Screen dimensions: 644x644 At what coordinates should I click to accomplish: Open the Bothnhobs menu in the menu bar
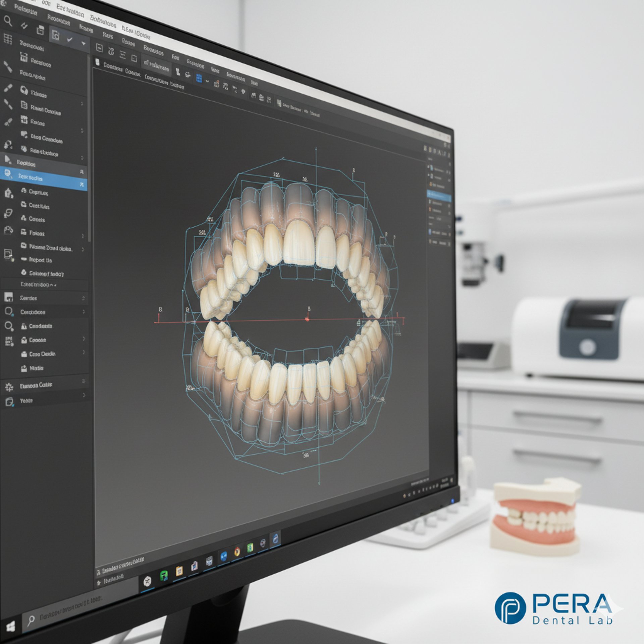pyautogui.click(x=103, y=22)
